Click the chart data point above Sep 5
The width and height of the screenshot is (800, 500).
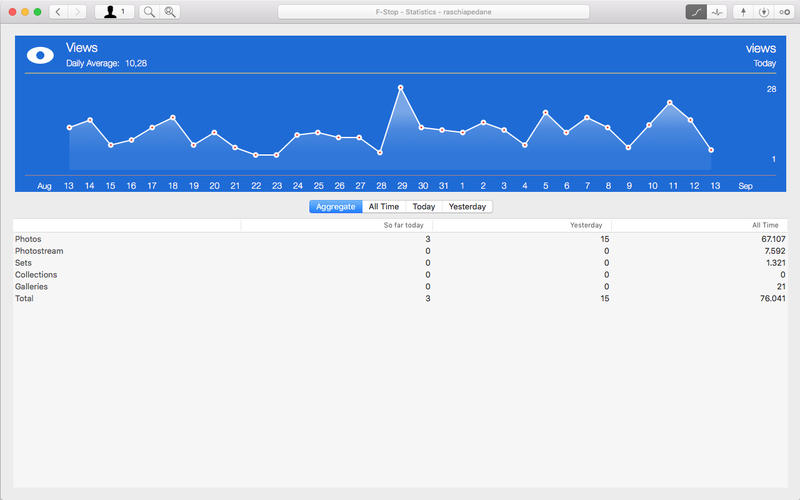(545, 112)
